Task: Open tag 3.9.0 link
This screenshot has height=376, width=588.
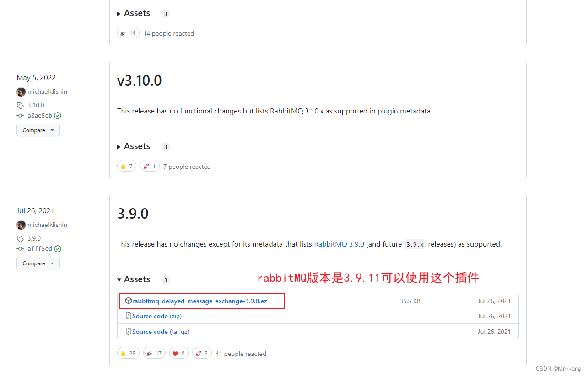Action: [34, 239]
